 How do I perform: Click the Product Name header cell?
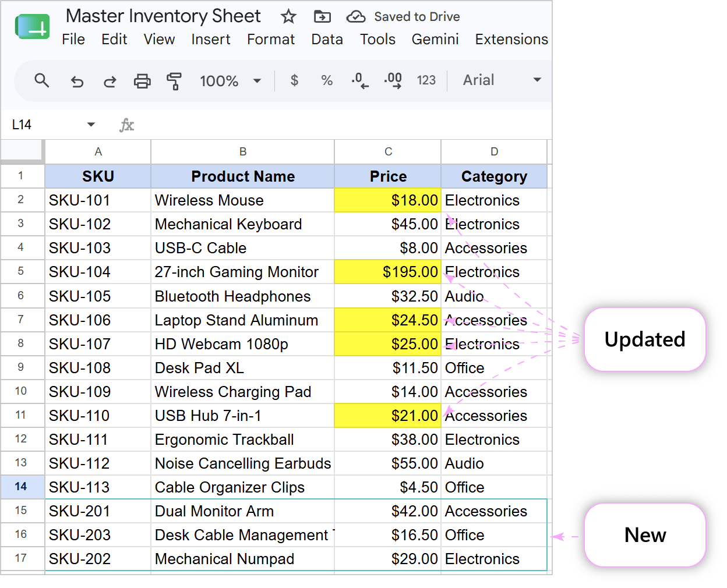coord(243,176)
